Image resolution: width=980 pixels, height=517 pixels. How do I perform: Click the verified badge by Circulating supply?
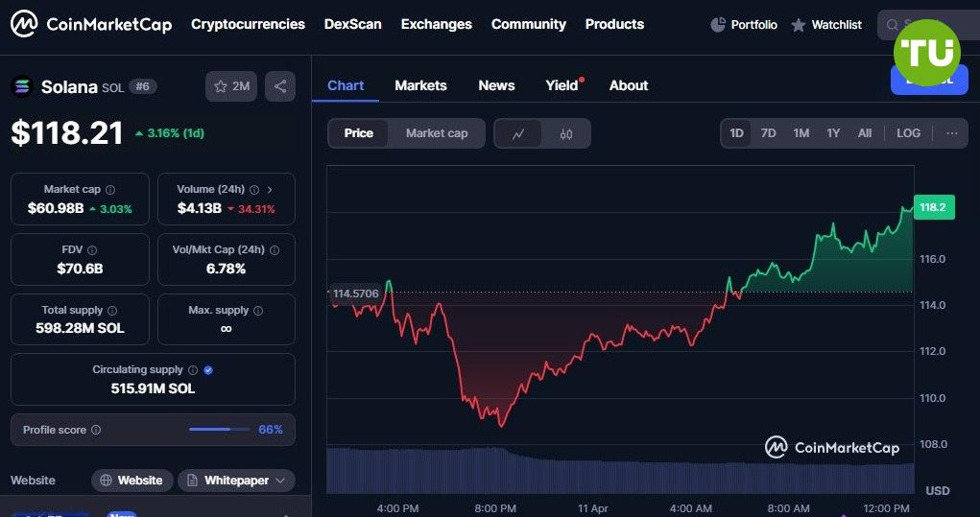[208, 369]
